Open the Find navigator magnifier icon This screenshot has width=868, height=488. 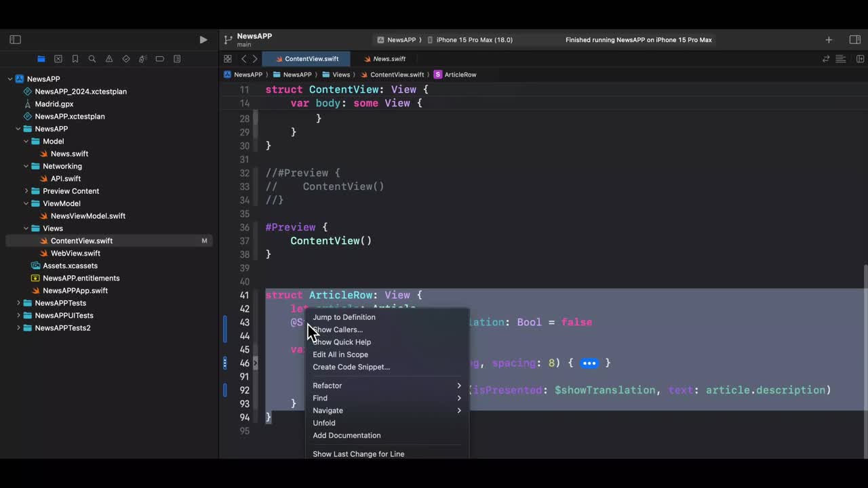click(92, 59)
